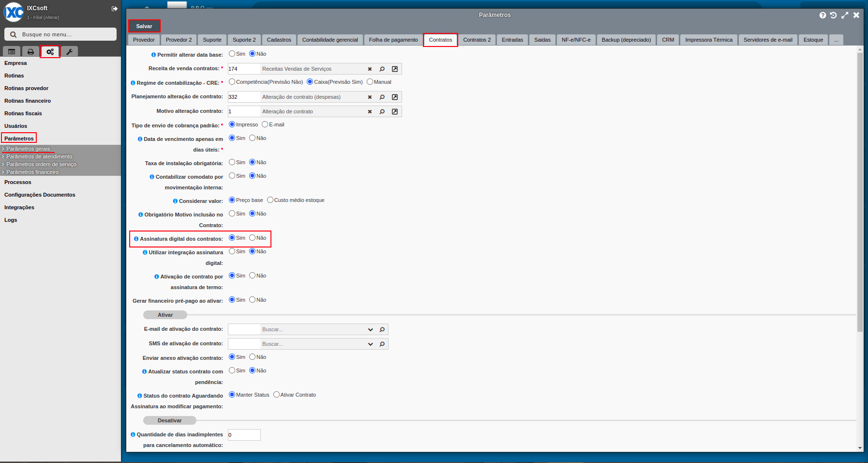
Task: Clear the Receita de venda contratos field
Action: (370, 69)
